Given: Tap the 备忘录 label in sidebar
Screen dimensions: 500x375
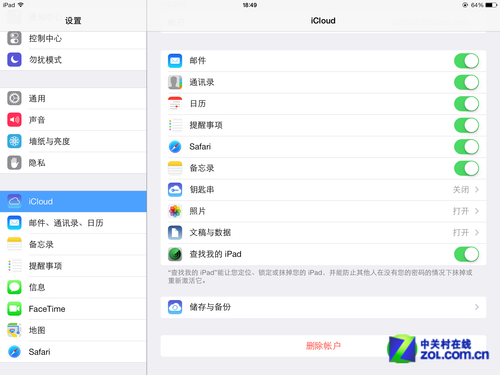Looking at the screenshot, I should 41,244.
